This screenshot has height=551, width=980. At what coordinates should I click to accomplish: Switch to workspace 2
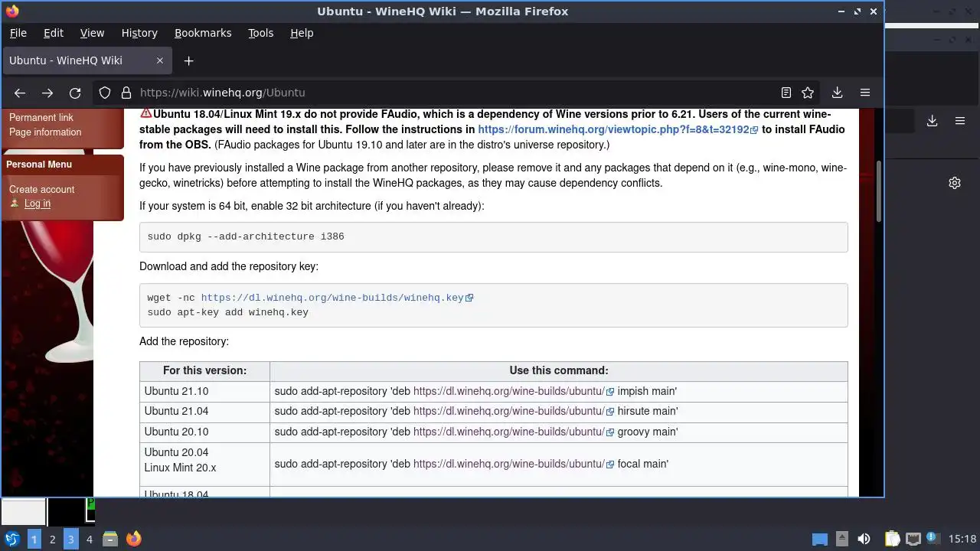(53, 540)
